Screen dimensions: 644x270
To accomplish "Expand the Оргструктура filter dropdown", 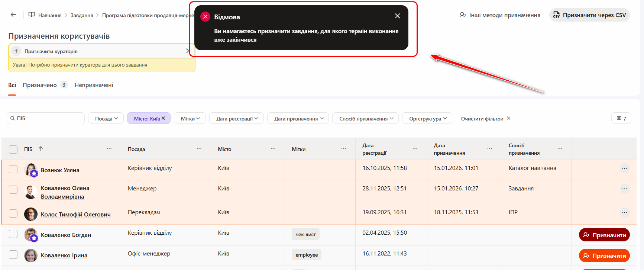I will pyautogui.click(x=427, y=118).
